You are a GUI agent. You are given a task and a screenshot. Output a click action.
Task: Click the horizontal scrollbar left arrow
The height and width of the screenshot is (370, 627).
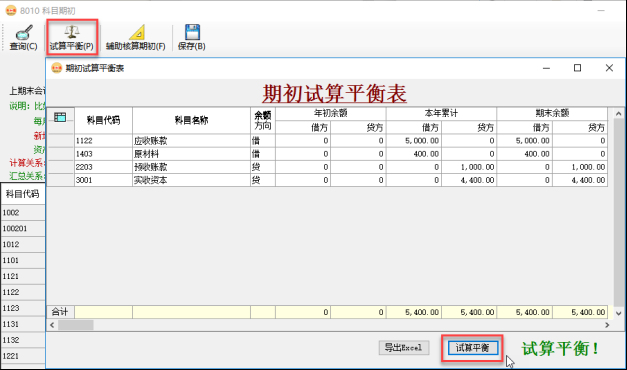[52, 325]
